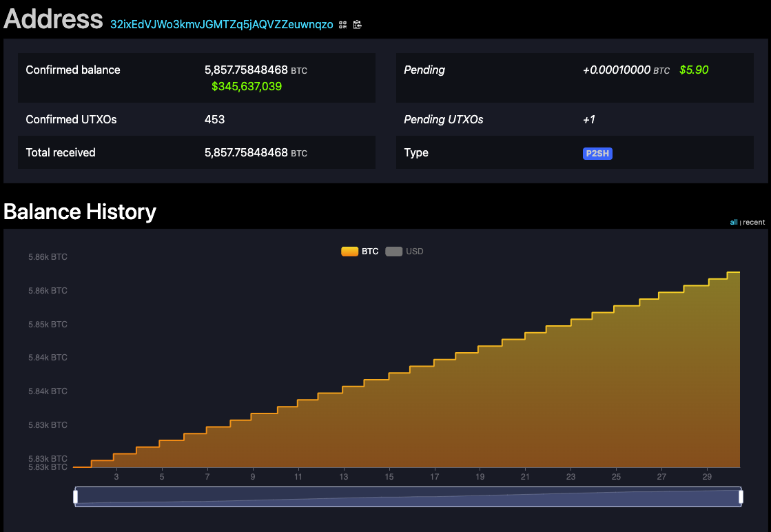Click left handle of chart range slider
The image size is (771, 532).
pyautogui.click(x=76, y=497)
